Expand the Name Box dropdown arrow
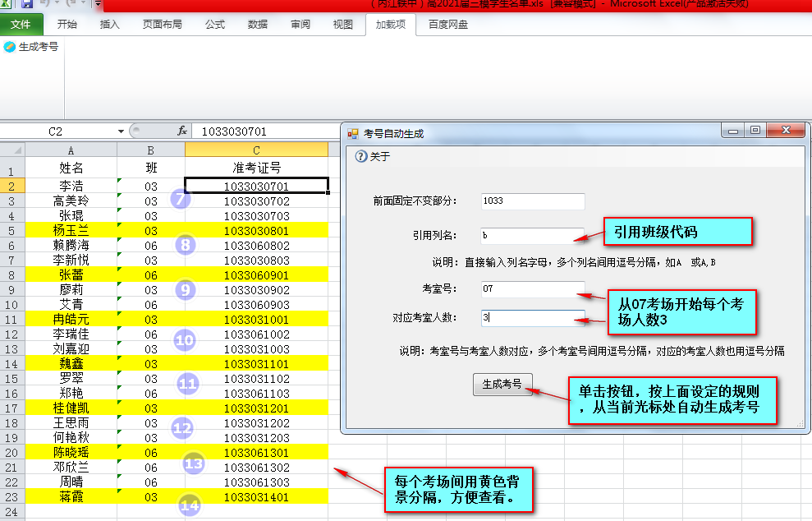 coord(121,131)
